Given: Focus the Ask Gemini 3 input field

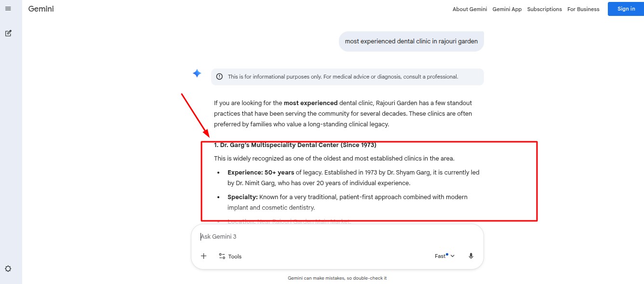Looking at the screenshot, I should [x=313, y=237].
